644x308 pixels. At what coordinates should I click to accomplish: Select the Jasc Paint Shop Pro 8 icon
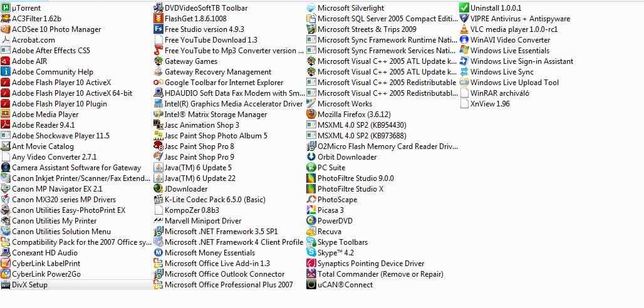(x=158, y=146)
